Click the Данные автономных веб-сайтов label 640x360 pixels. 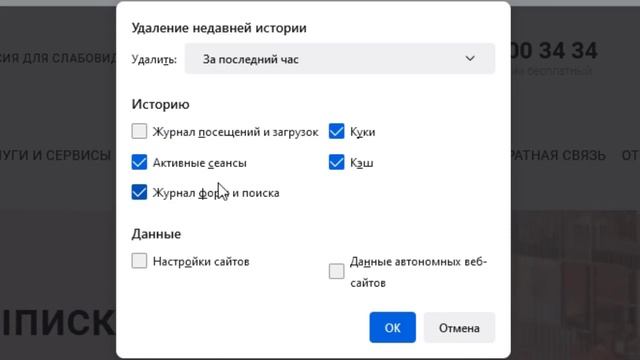[x=418, y=272]
